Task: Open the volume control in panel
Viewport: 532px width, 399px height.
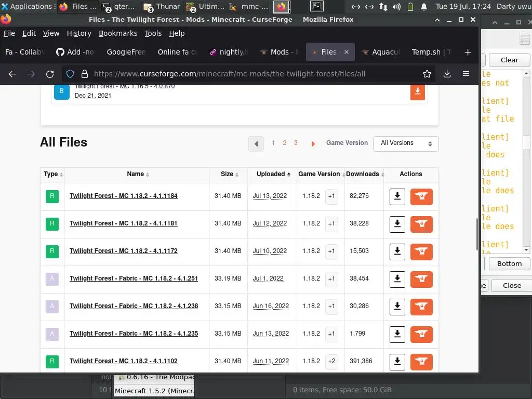Action: pos(396,6)
